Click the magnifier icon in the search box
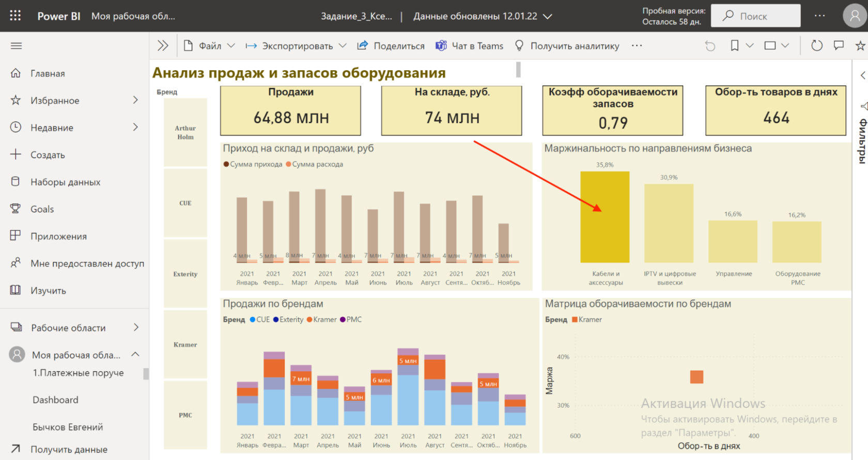The image size is (868, 460). click(x=728, y=16)
